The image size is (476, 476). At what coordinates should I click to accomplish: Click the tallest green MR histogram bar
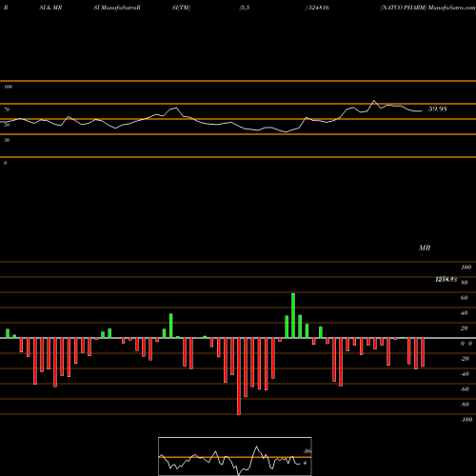(293, 316)
